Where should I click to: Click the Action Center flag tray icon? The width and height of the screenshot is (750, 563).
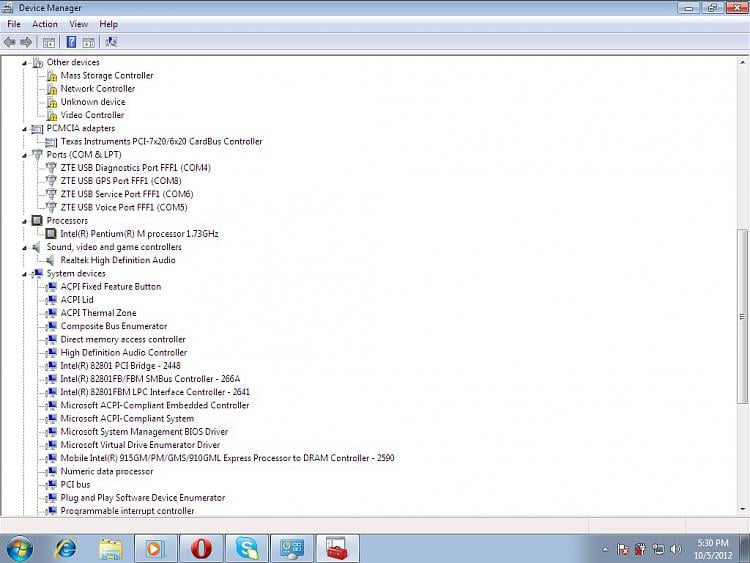click(x=623, y=549)
